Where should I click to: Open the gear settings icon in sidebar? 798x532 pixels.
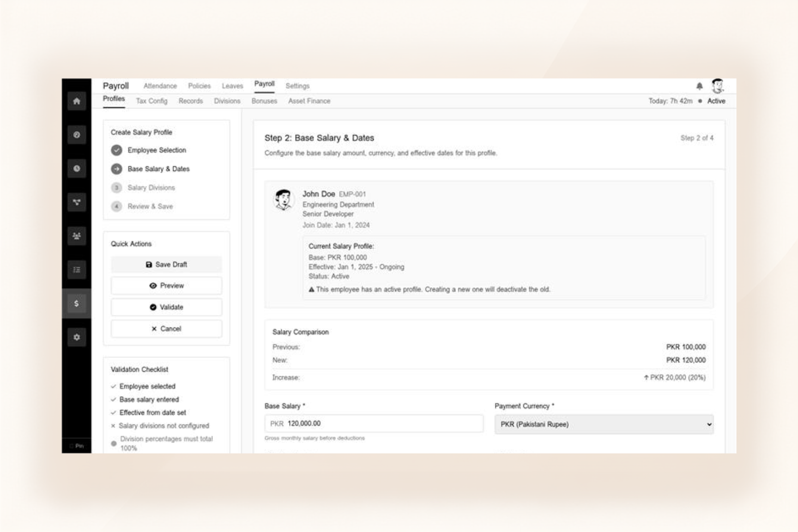pos(77,337)
